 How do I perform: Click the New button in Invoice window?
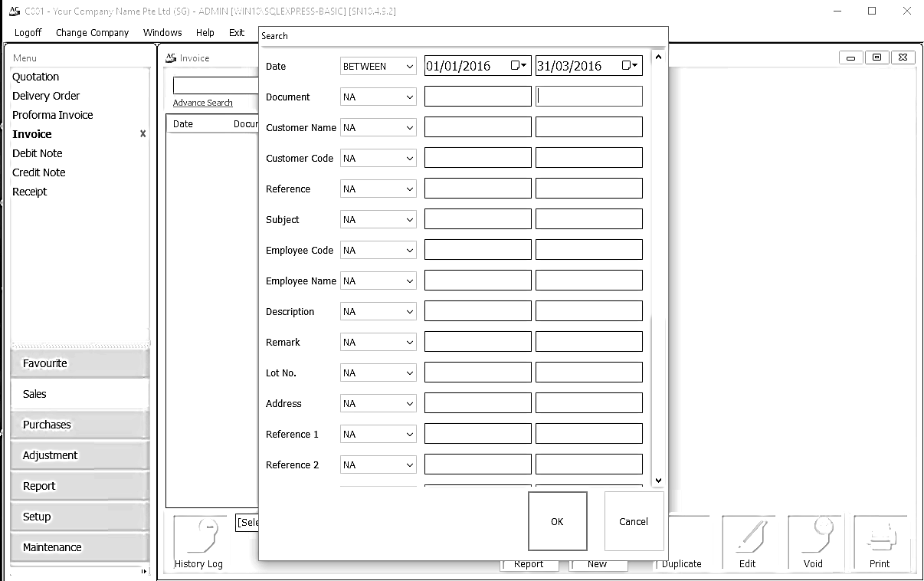[x=598, y=564]
